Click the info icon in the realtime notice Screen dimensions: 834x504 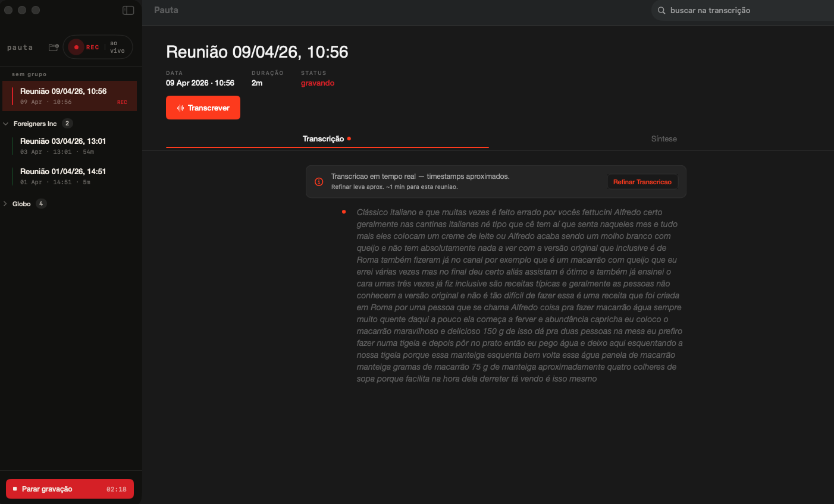click(319, 182)
